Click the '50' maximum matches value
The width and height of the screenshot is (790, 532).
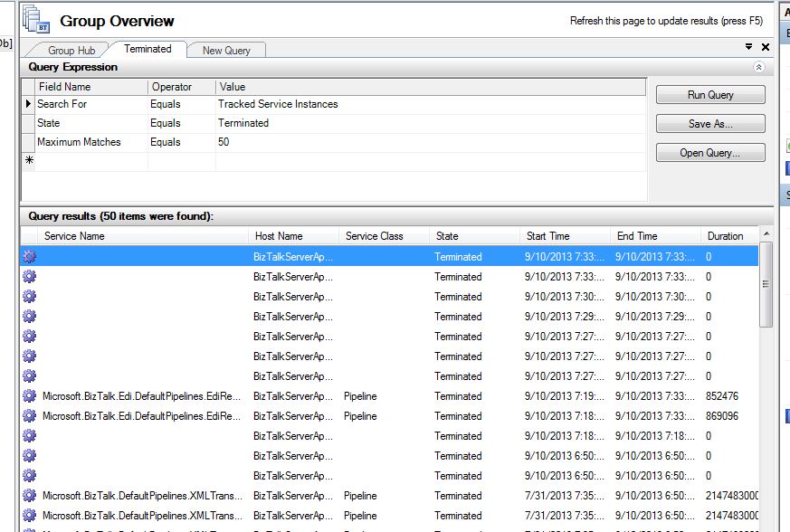coord(431,142)
